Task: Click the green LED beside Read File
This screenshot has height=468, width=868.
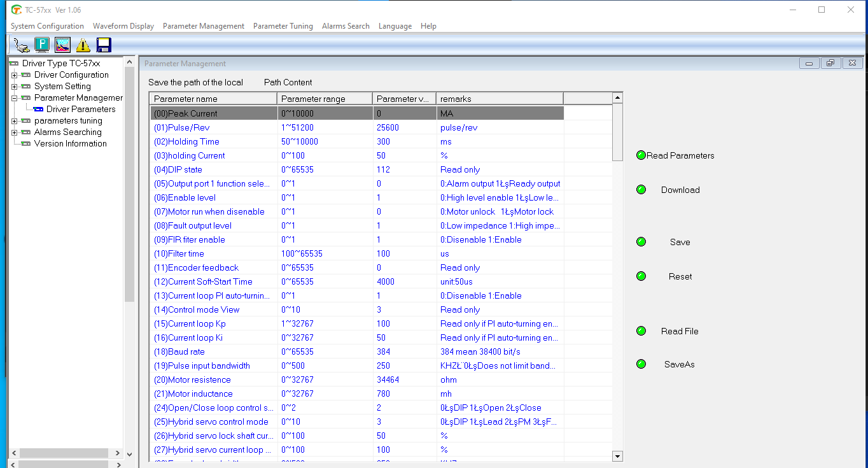Action: [641, 331]
